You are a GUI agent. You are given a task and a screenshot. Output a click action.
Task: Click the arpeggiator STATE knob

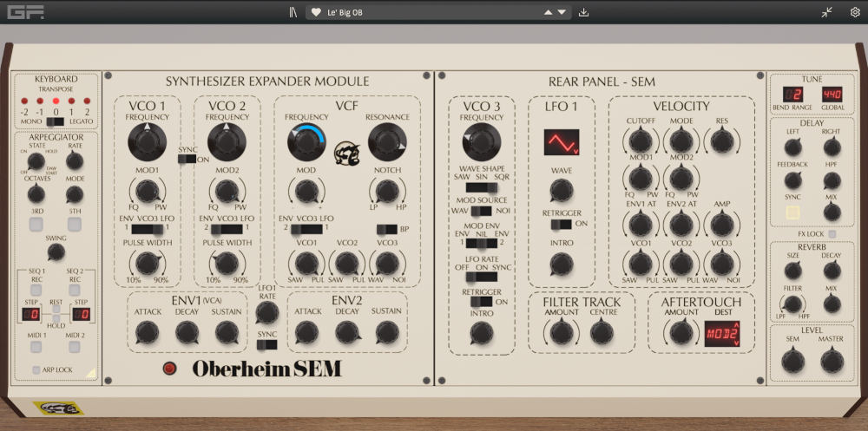(36, 161)
